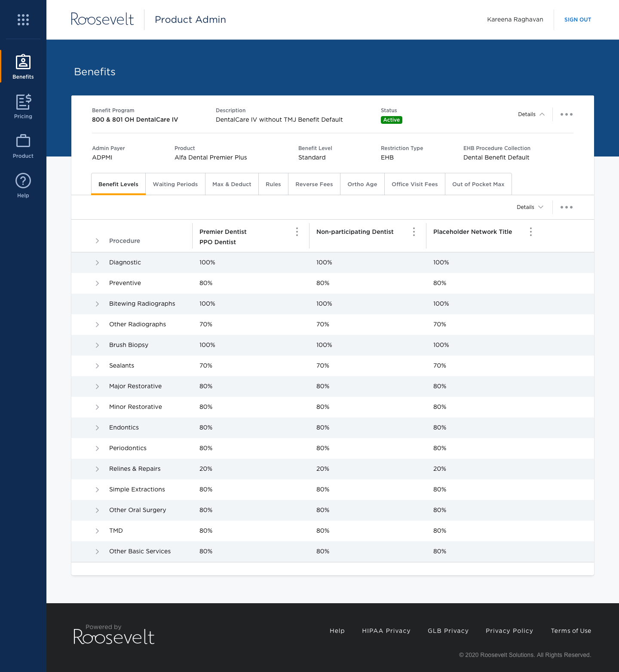Expand the Diagnostic procedure row
This screenshot has width=619, height=672.
click(97, 263)
